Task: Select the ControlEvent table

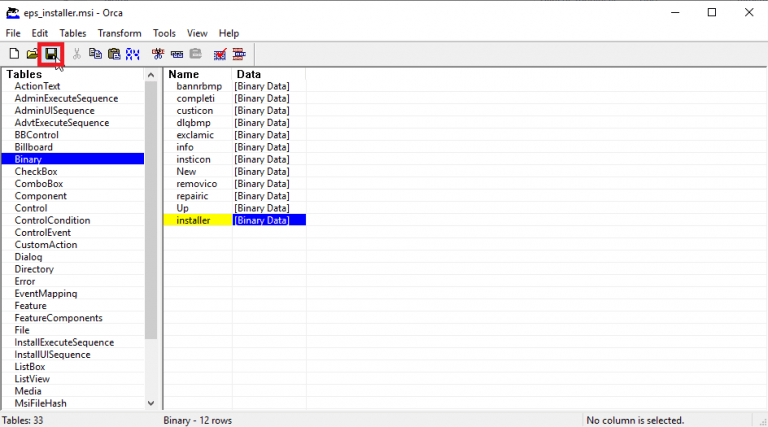Action: pos(43,233)
